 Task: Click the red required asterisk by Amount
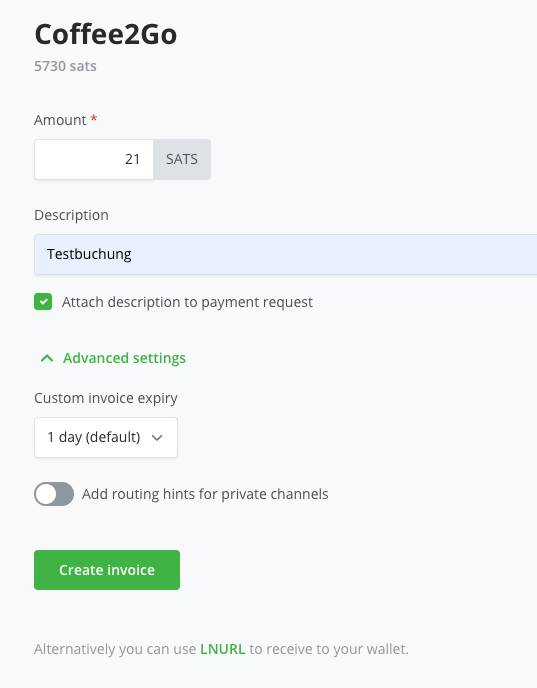[x=94, y=118]
